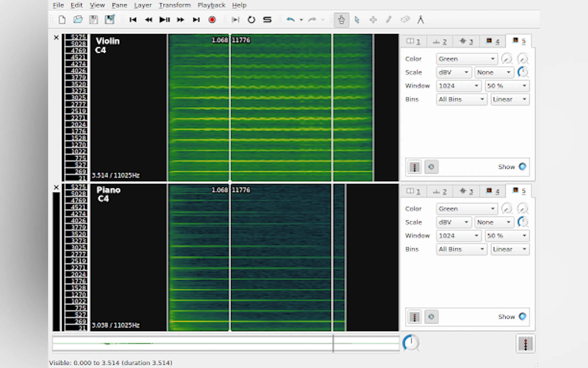The height and width of the screenshot is (368, 588).
Task: Select the Erase tool
Action: (405, 20)
